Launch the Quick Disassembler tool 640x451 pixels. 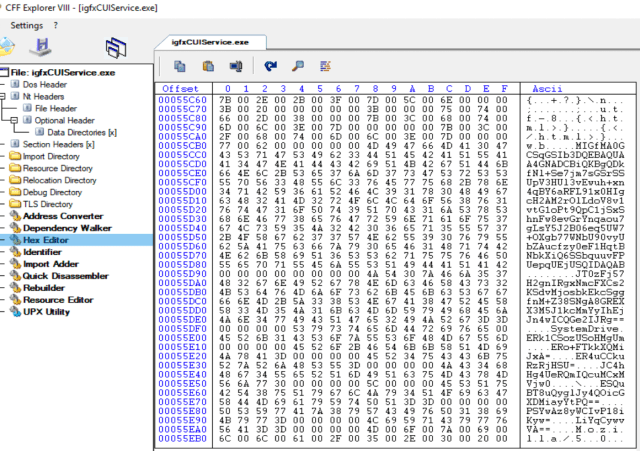(66, 276)
